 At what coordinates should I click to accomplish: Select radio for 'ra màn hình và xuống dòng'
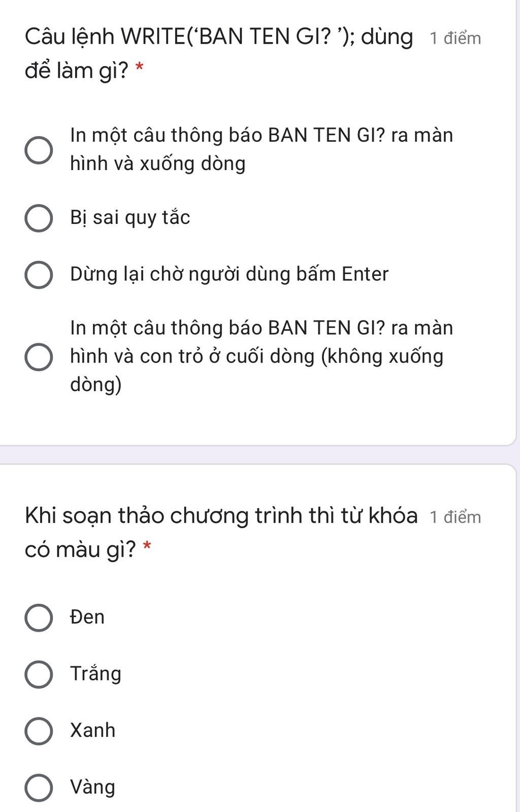(x=39, y=150)
